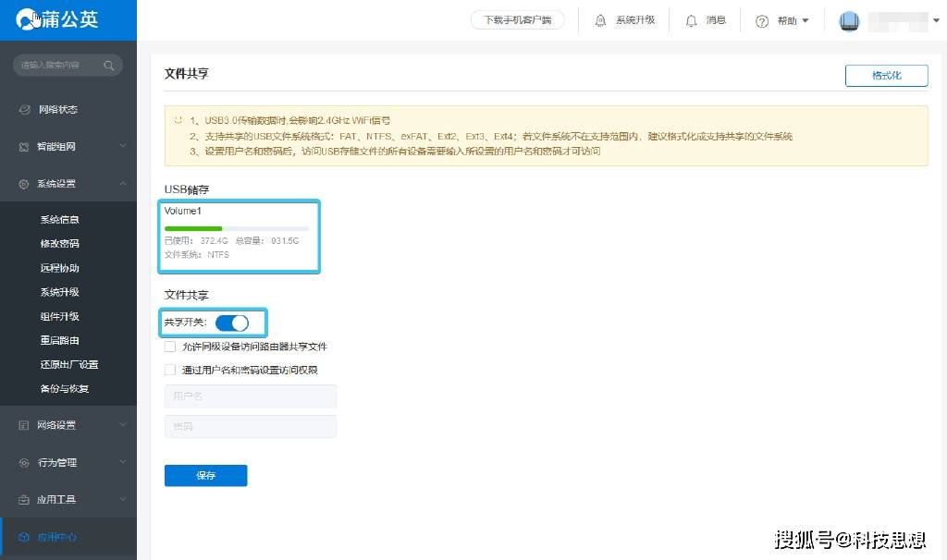
Task: Click the 文件系统: NTFS text
Action: coord(197,255)
